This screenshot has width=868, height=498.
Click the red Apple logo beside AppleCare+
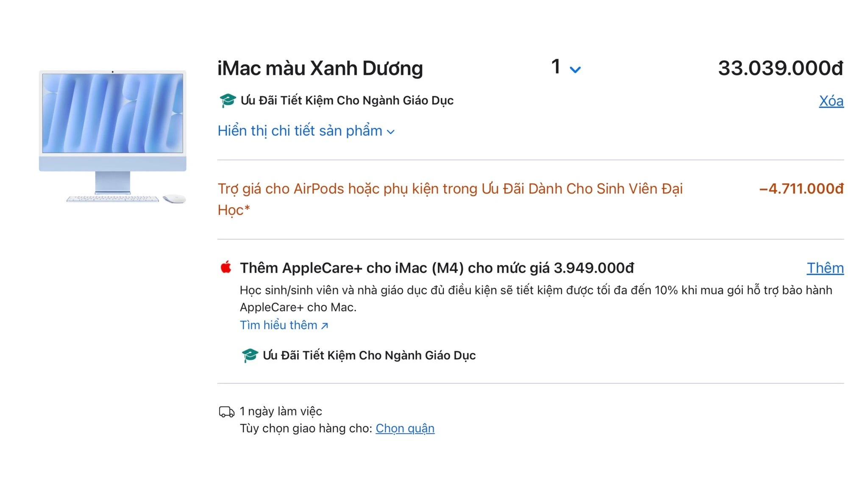pyautogui.click(x=226, y=267)
